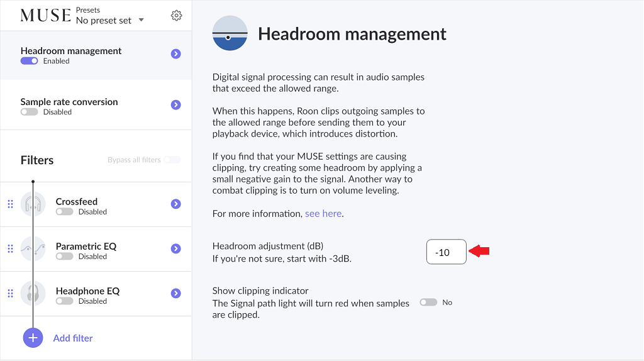Grab the Crossfeed drag handle
This screenshot has width=644, height=361.
[x=10, y=204]
